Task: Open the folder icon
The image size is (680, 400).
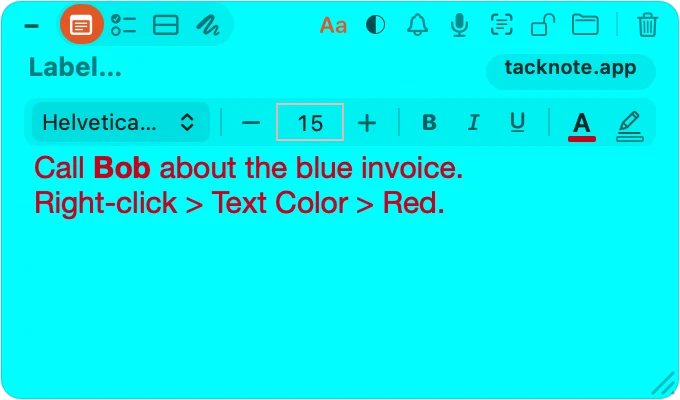Action: (x=585, y=25)
